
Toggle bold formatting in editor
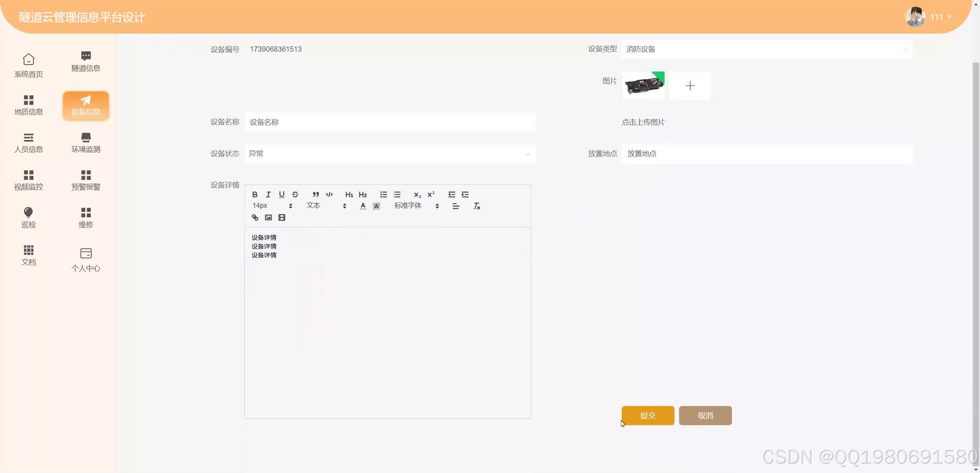(x=255, y=194)
